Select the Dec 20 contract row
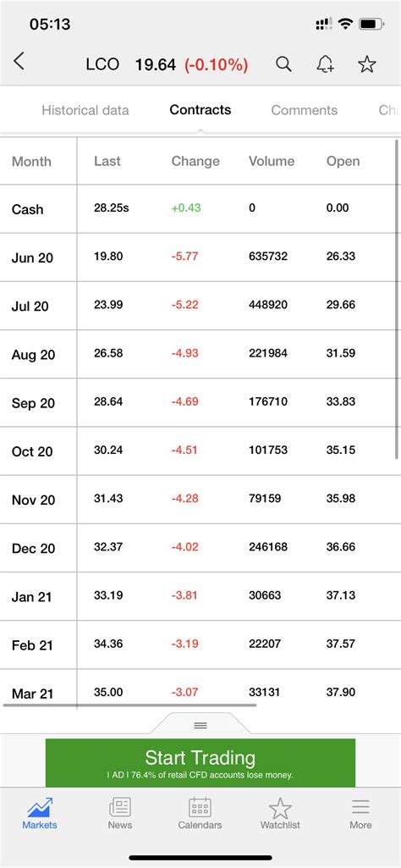Viewport: 401px width, 868px height. click(x=200, y=548)
